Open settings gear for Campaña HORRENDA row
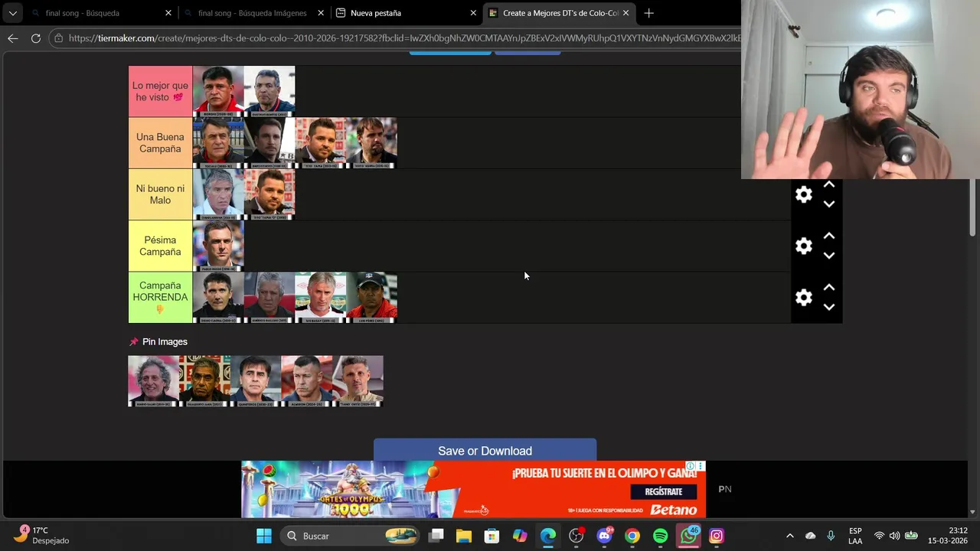Screen dimensions: 980x551 point(803,298)
